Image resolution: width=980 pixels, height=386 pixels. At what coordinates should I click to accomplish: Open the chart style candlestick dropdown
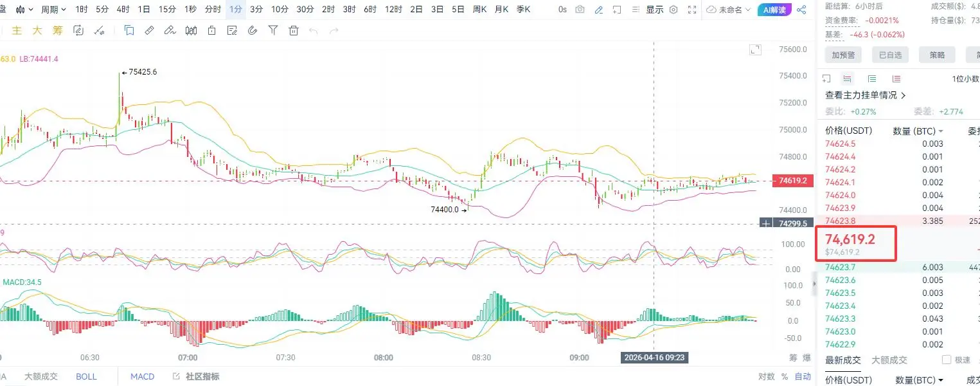click(24, 10)
